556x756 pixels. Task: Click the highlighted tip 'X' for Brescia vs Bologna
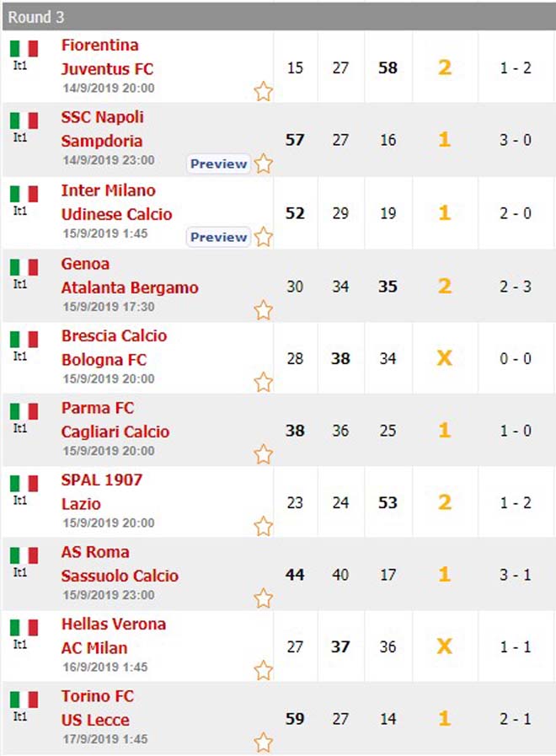click(x=444, y=357)
